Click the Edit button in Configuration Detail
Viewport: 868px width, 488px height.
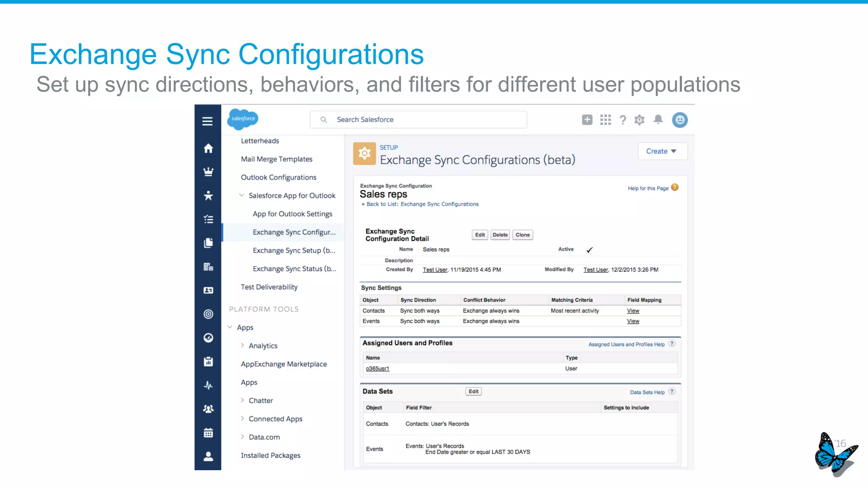point(480,235)
